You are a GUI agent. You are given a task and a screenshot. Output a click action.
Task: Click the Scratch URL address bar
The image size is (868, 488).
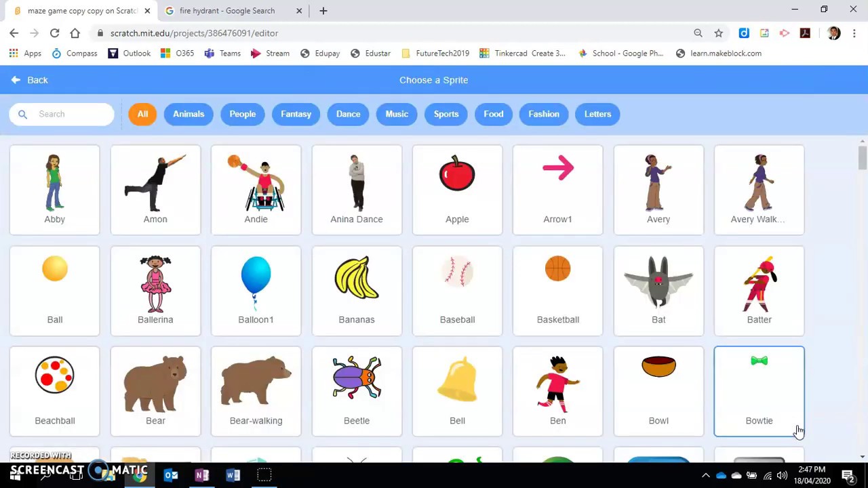[x=393, y=33]
